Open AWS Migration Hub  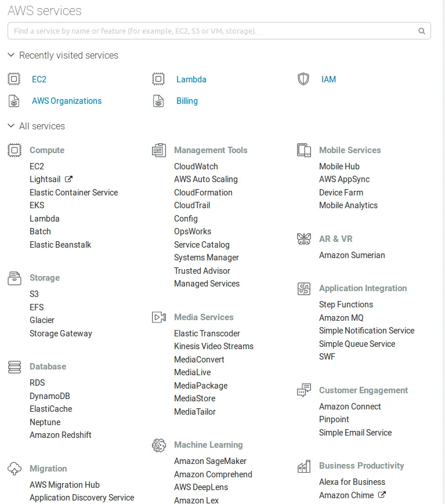point(64,485)
